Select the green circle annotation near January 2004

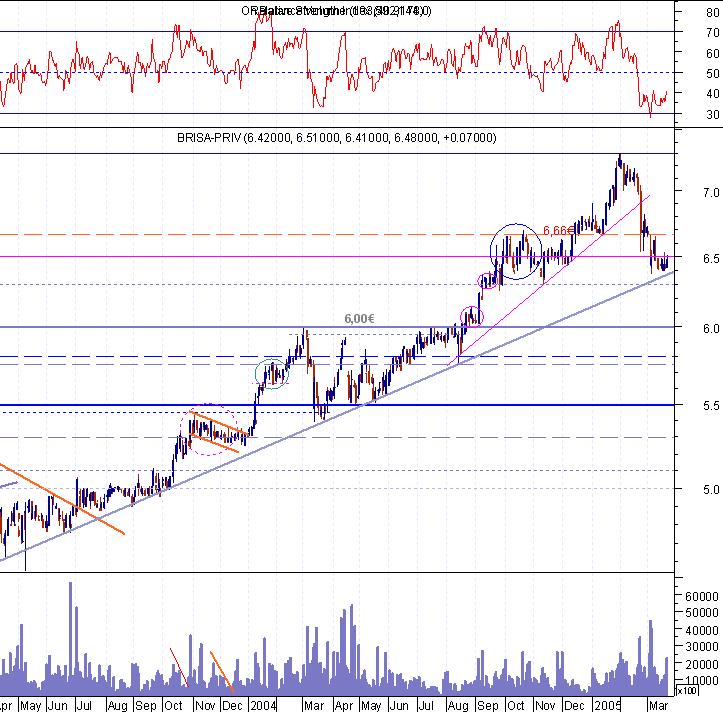(272, 374)
